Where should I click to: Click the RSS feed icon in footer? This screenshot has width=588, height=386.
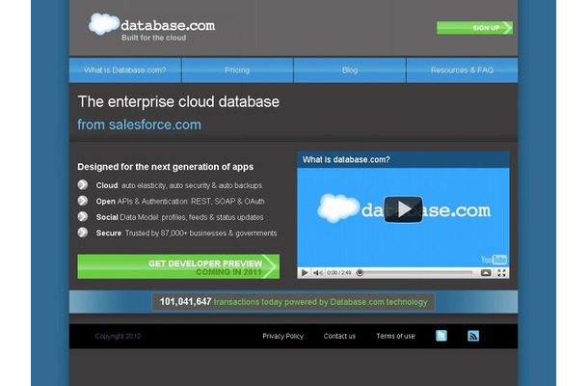coord(473,336)
